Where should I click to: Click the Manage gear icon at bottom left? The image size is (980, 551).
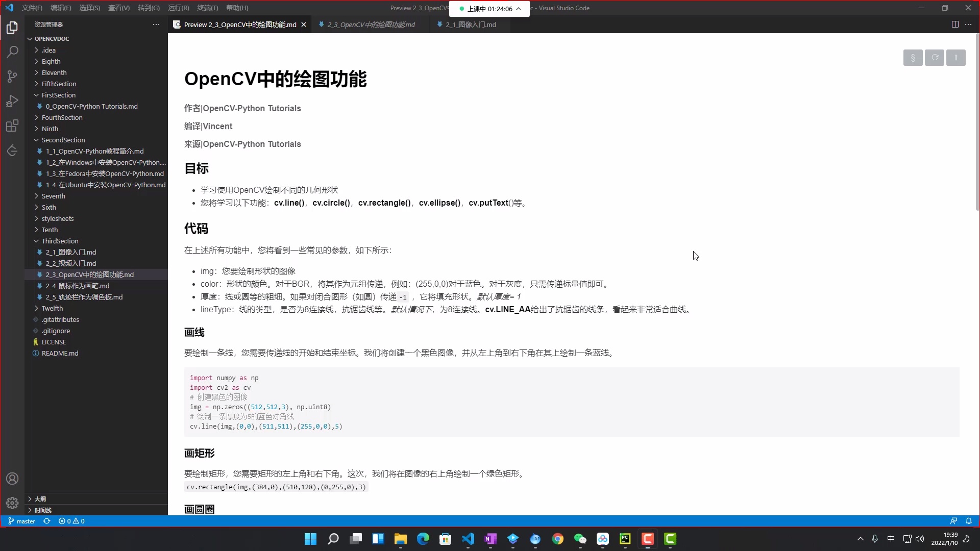coord(12,503)
